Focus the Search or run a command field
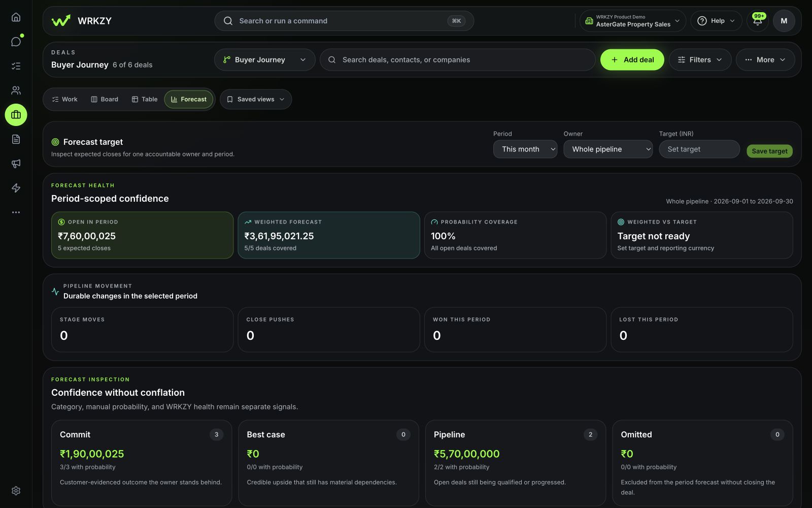The image size is (812, 508). [344, 21]
